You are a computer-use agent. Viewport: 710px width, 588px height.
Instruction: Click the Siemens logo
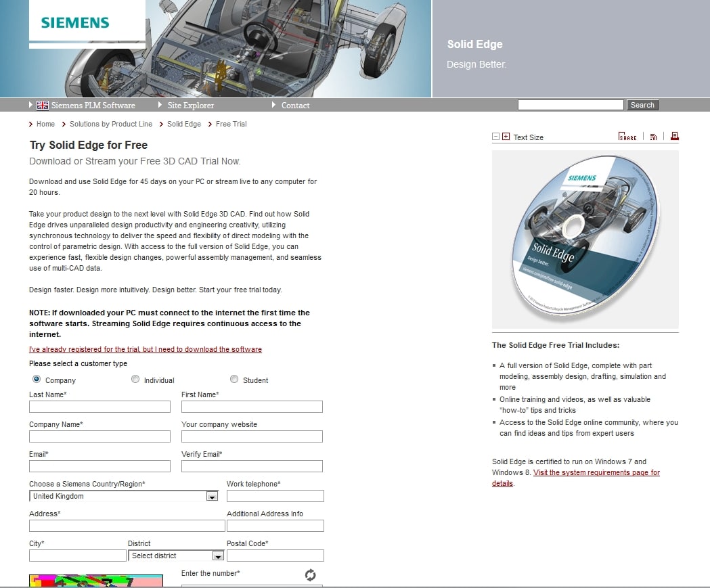[75, 22]
